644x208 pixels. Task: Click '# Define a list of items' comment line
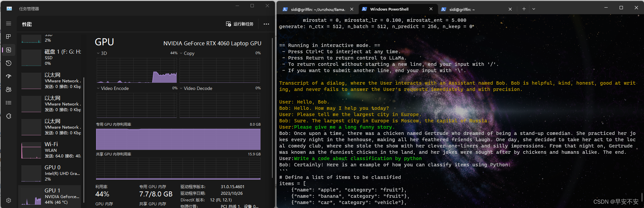pyautogui.click(x=340, y=177)
